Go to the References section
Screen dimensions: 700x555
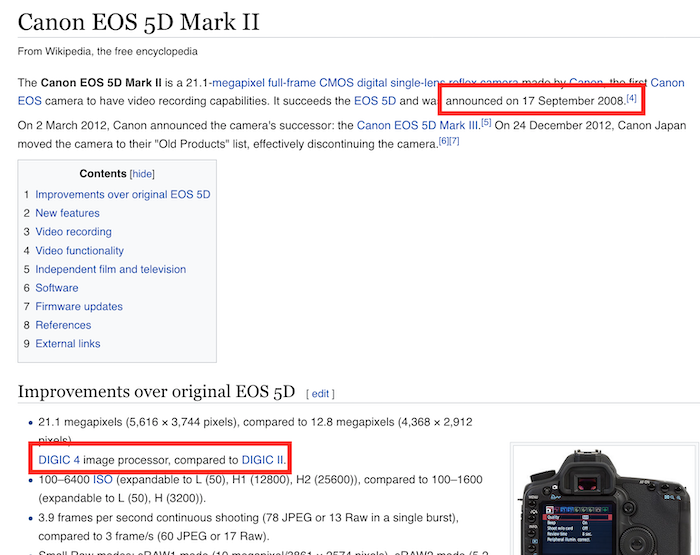pyautogui.click(x=63, y=325)
